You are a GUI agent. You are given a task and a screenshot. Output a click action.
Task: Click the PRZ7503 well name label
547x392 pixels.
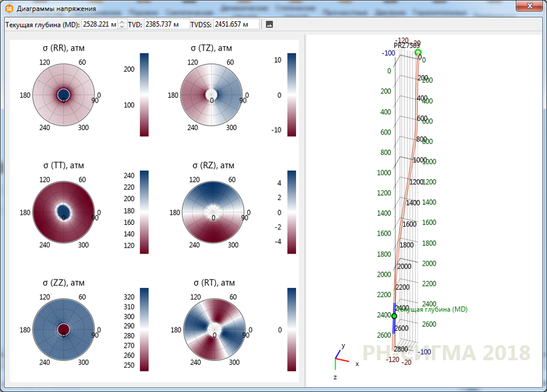(x=406, y=45)
